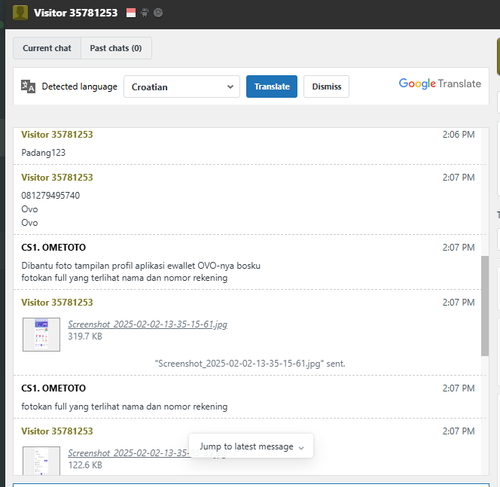Click the chat scrollbar handle
The height and width of the screenshot is (487, 500).
[485, 306]
